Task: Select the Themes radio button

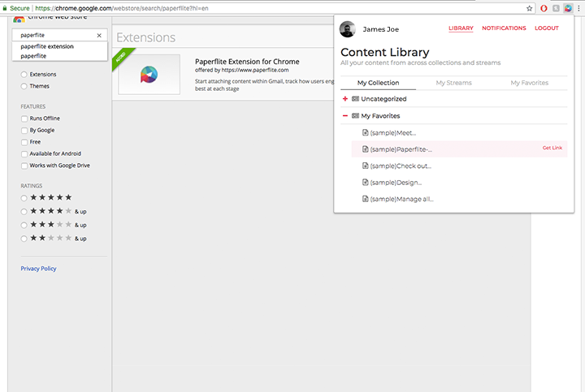Action: tap(24, 87)
